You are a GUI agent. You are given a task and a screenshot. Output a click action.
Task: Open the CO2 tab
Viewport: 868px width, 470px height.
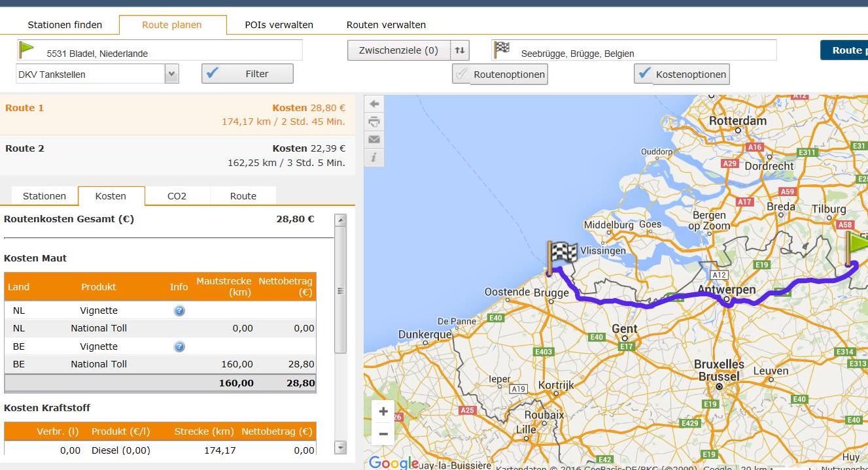(x=177, y=196)
